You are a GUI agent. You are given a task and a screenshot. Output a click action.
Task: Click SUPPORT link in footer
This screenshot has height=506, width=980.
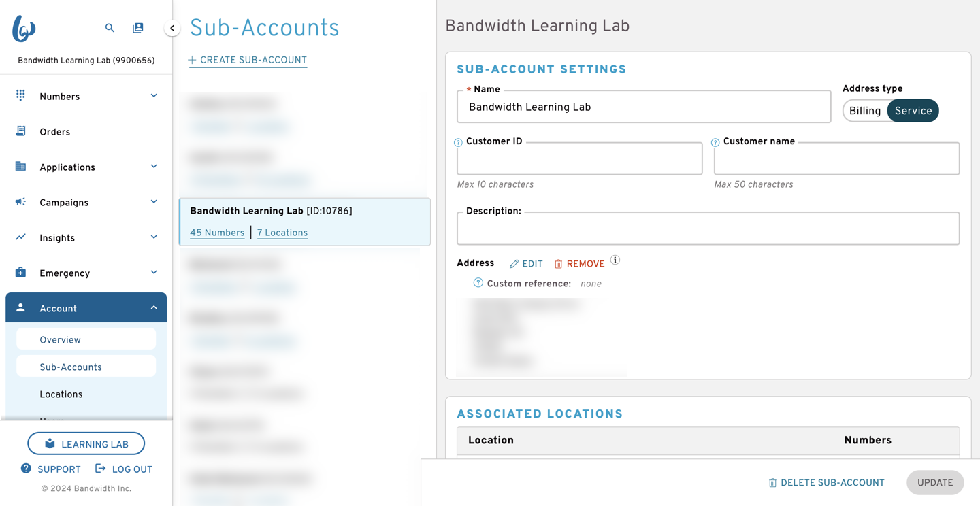51,469
